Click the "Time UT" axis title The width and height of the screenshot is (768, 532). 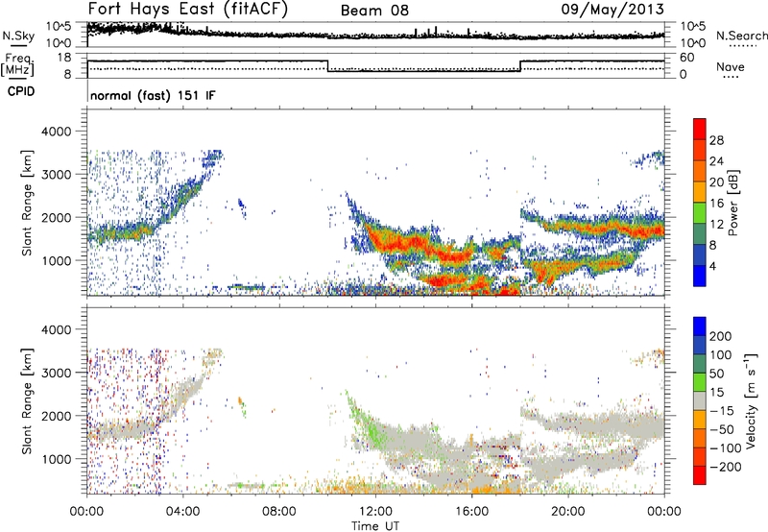coord(375,525)
